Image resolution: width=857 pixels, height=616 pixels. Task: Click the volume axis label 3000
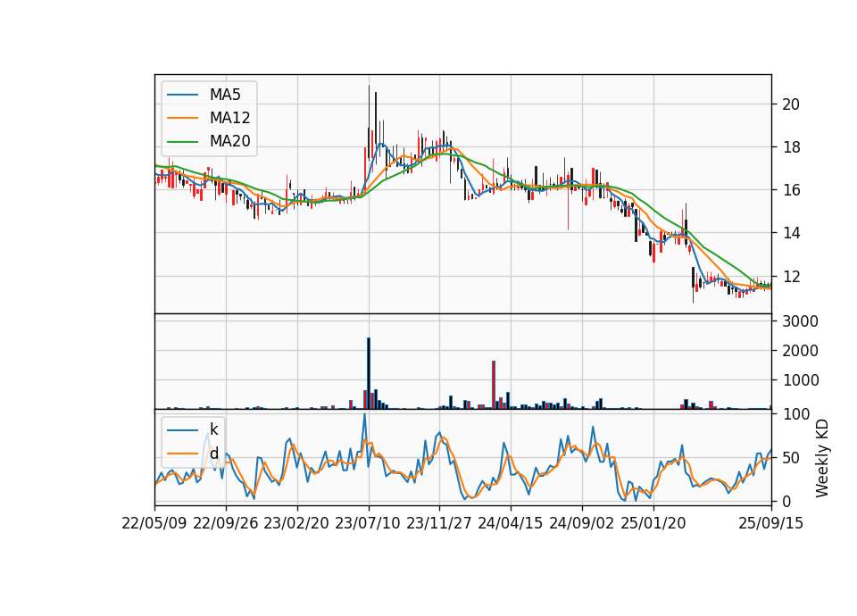[800, 321]
